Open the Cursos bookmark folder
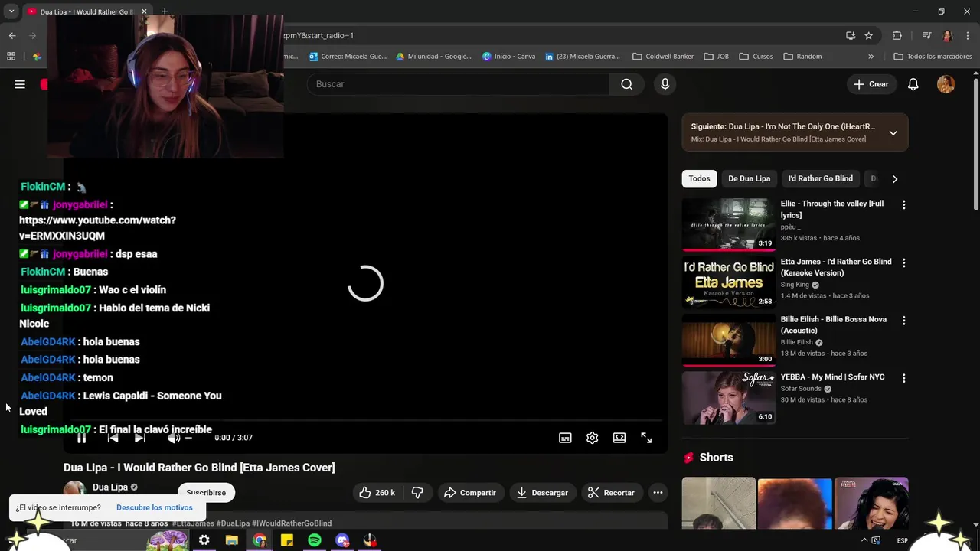The height and width of the screenshot is (551, 980). coord(756,56)
